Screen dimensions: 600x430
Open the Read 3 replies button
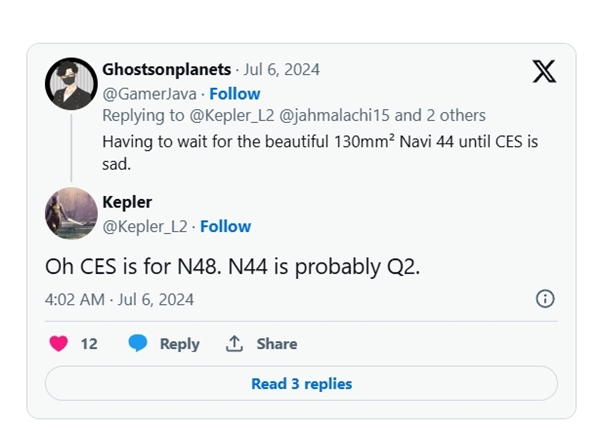[301, 383]
